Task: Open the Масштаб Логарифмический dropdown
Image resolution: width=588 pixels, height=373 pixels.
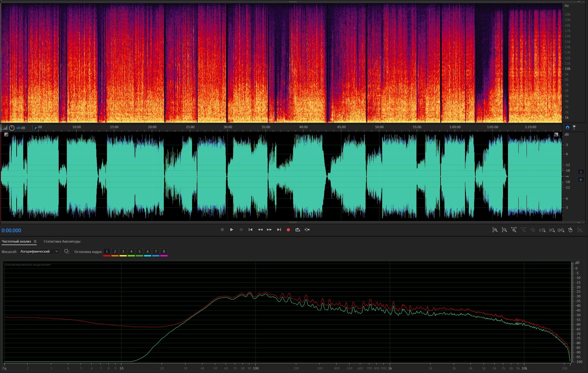Action: 39,251
